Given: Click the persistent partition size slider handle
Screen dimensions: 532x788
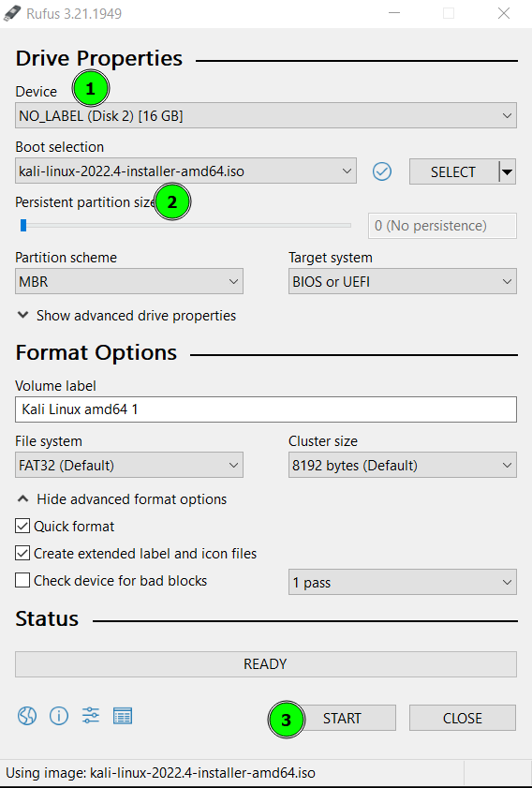Looking at the screenshot, I should [23, 226].
